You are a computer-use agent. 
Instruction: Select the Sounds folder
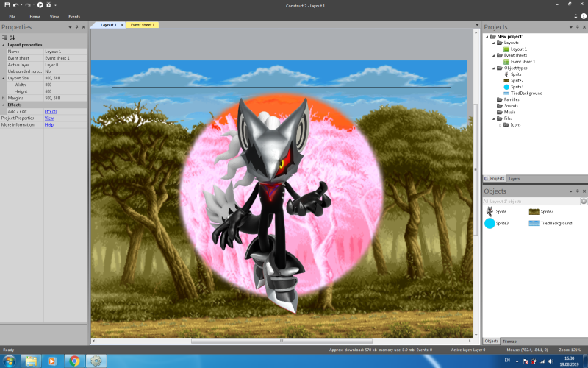point(507,106)
